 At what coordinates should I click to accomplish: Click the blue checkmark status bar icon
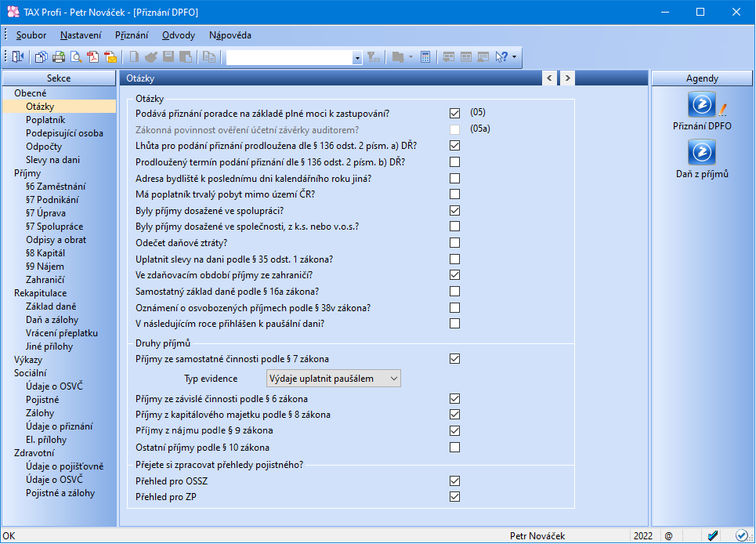click(713, 535)
